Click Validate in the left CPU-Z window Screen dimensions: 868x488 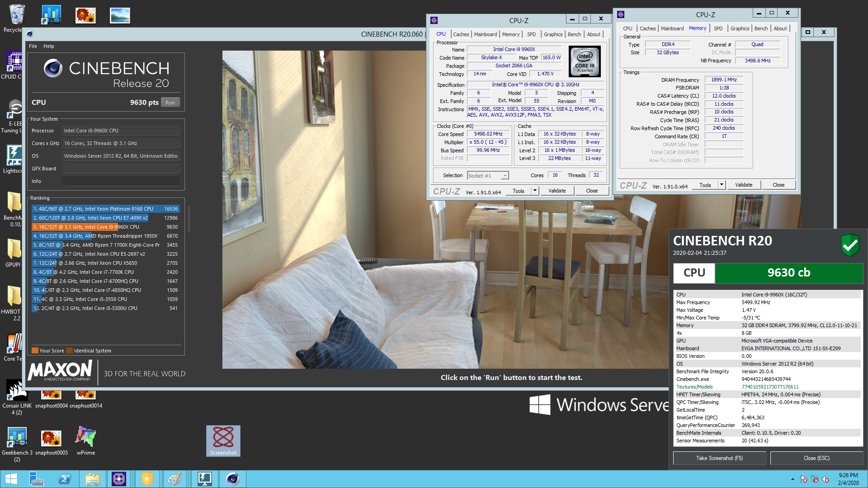click(x=557, y=191)
